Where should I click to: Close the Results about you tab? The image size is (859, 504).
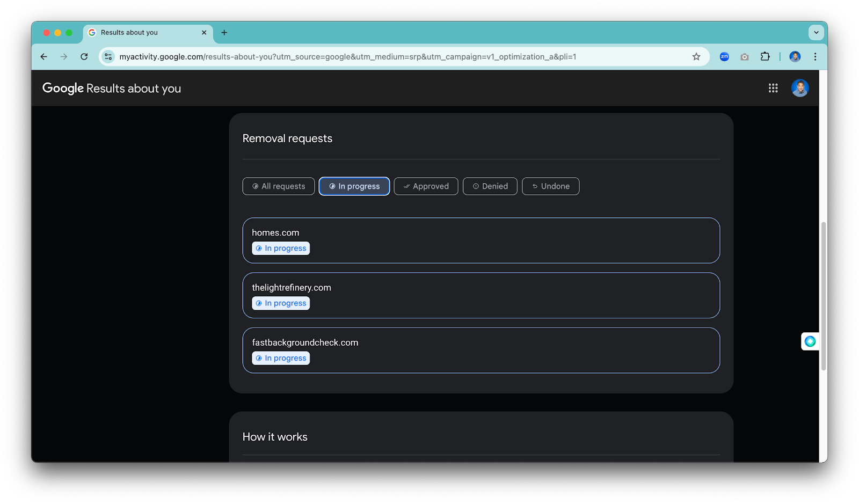point(204,32)
